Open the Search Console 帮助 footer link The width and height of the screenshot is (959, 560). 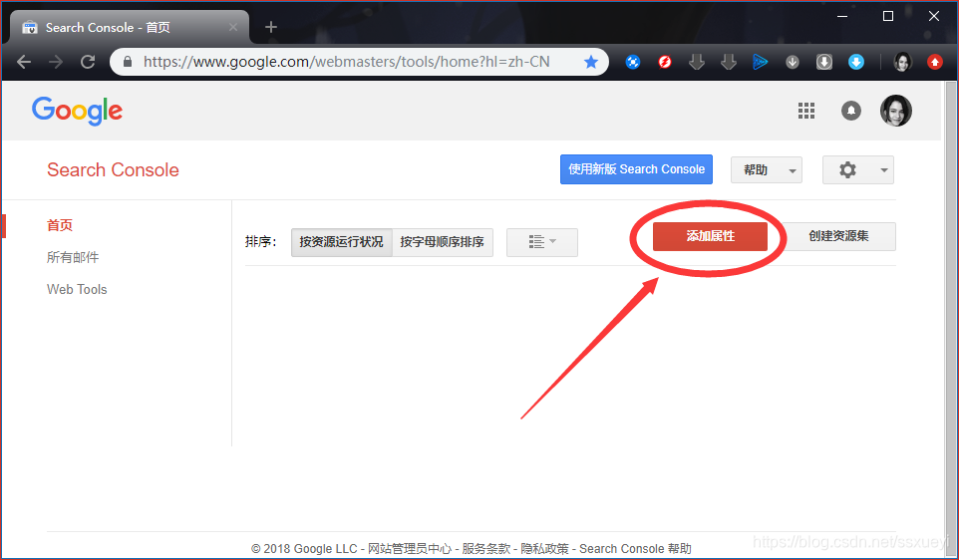635,548
